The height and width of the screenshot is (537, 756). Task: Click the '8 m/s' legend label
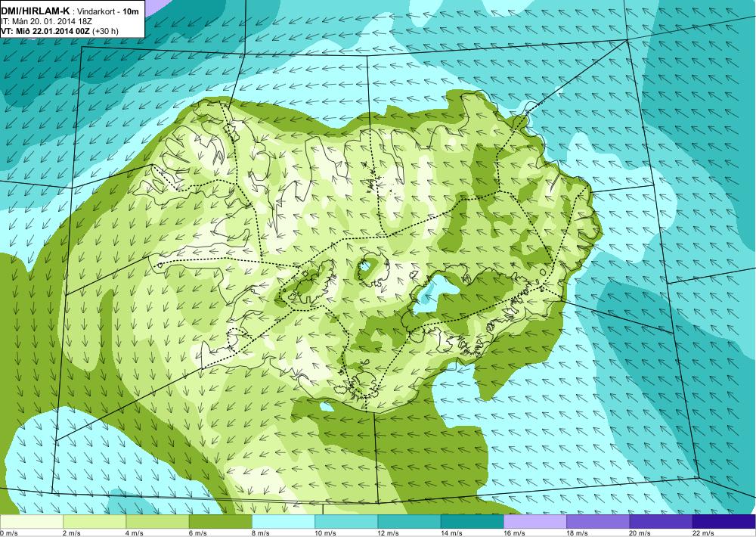click(261, 532)
